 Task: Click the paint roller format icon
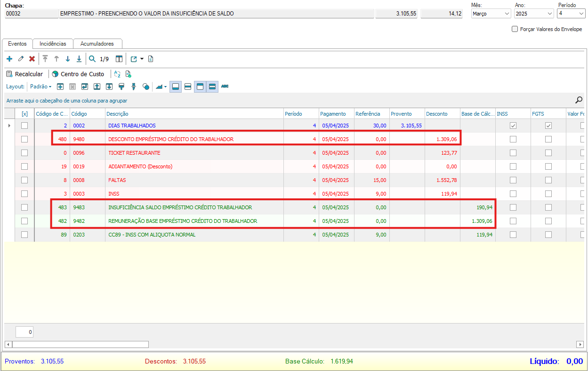click(x=121, y=87)
